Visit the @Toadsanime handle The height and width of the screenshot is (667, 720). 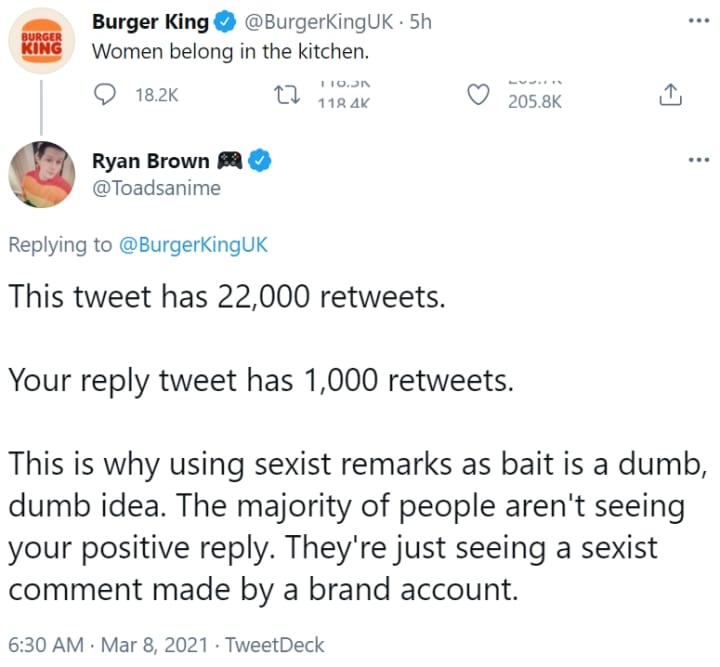pos(155,187)
